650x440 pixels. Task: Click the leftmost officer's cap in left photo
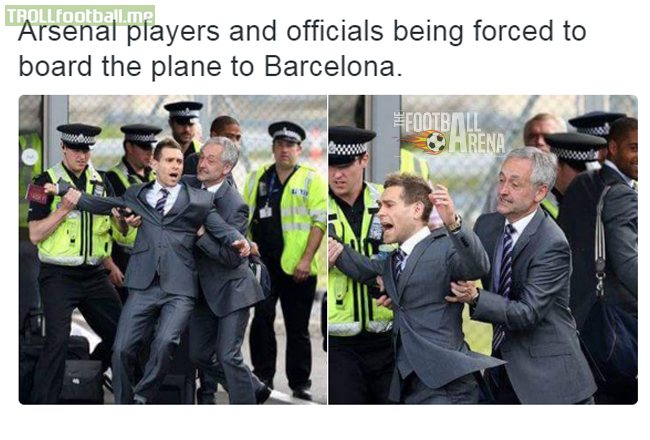79,136
